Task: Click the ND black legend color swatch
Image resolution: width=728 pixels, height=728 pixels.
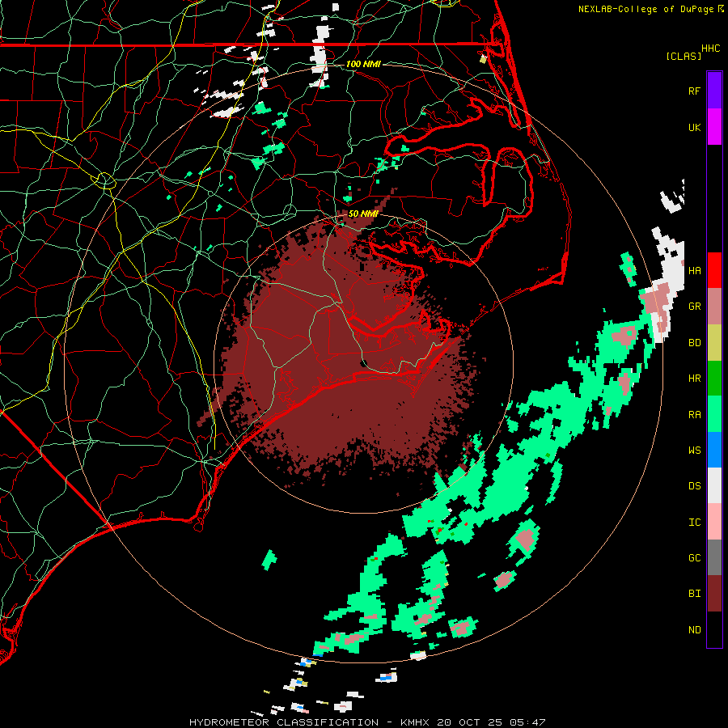Action: point(714,629)
